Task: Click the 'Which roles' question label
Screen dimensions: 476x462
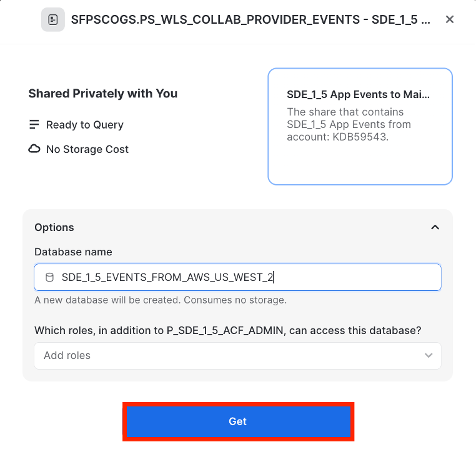Action: coord(228,330)
